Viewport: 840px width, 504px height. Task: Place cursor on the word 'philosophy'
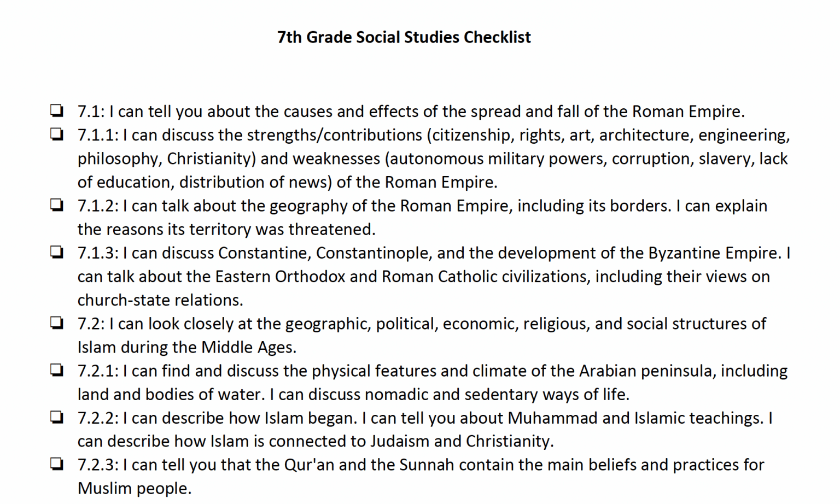(119, 159)
